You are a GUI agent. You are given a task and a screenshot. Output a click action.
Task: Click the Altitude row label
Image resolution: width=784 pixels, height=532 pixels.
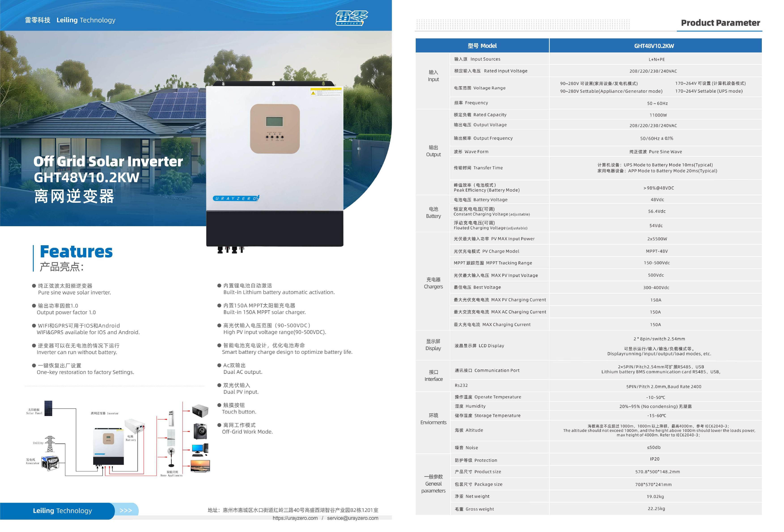coord(468,430)
